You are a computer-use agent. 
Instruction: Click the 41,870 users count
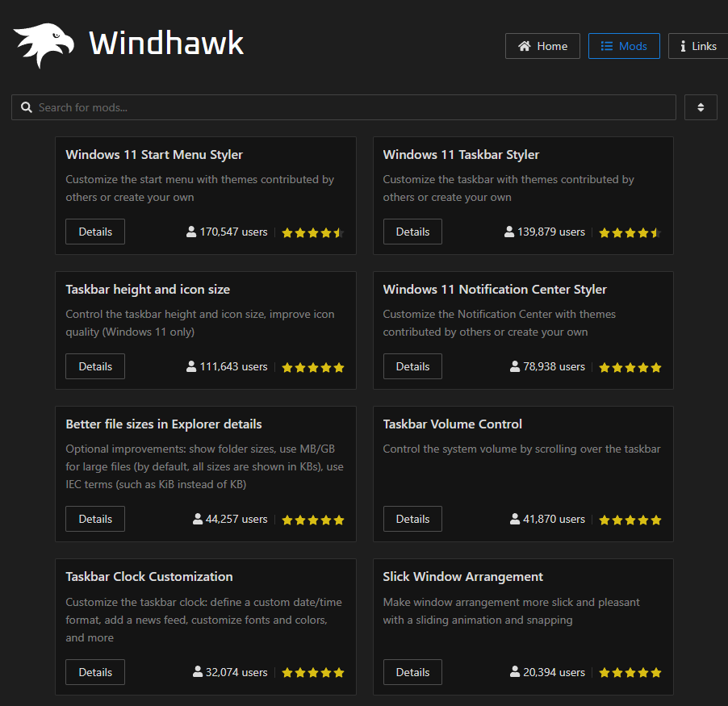pyautogui.click(x=554, y=519)
